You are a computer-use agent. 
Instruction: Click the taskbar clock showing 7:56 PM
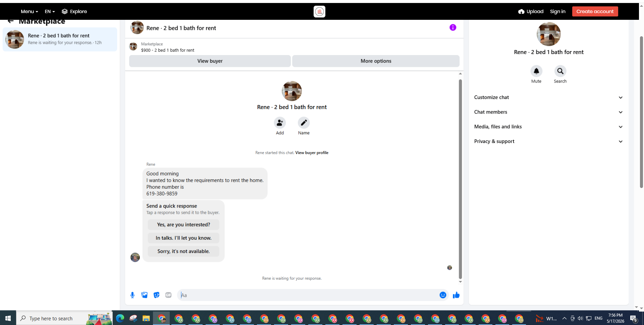tap(615, 318)
